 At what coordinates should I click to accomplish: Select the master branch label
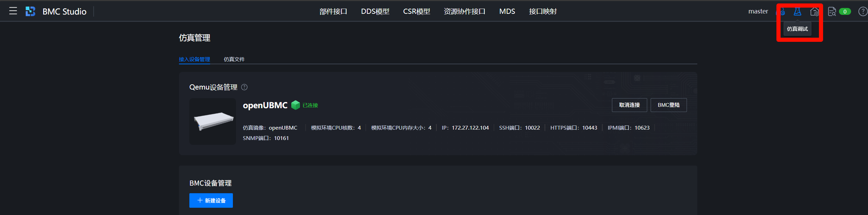[x=758, y=11]
